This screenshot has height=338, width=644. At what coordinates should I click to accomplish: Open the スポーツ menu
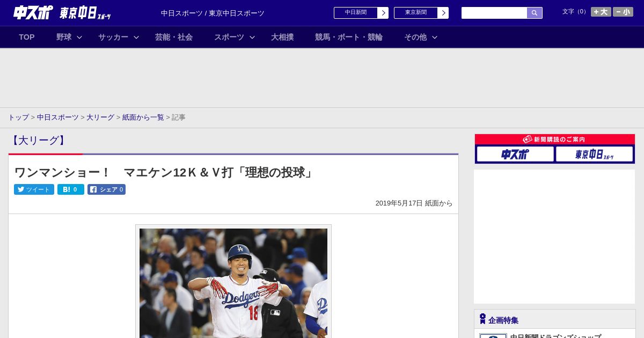[229, 37]
